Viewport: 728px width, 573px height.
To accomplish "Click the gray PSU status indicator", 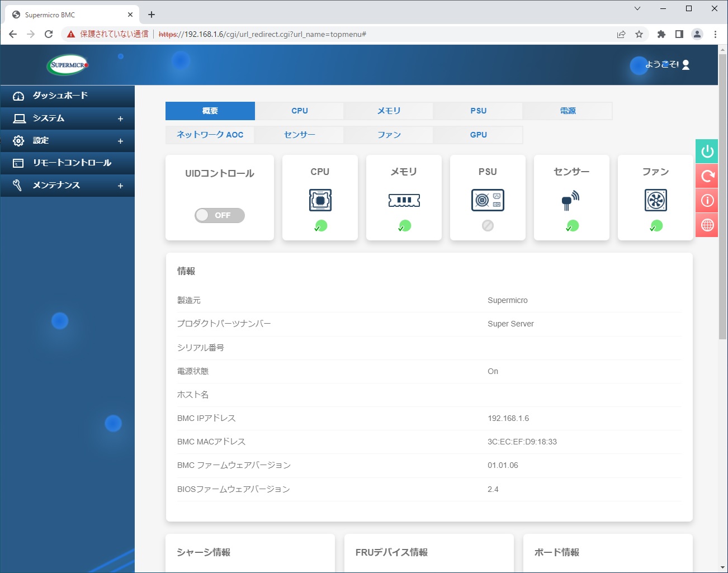I will point(487,226).
